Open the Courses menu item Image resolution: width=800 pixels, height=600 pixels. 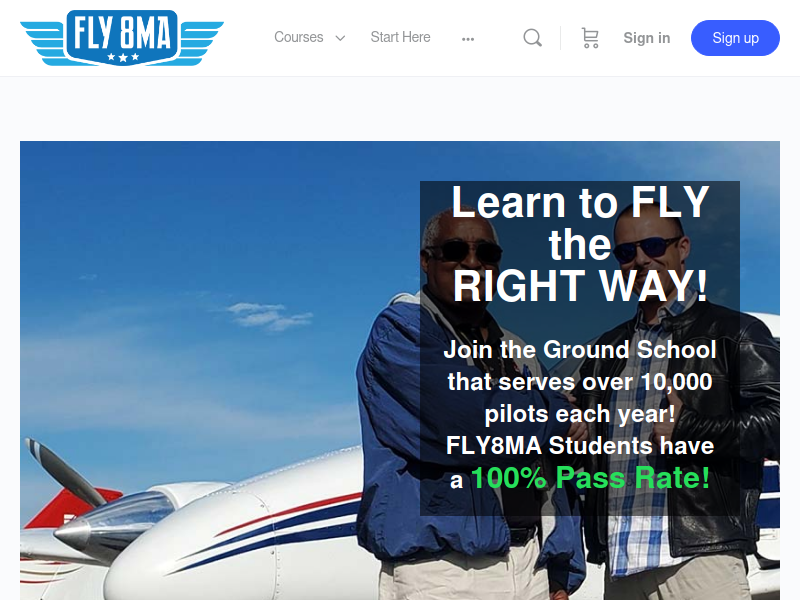(298, 37)
